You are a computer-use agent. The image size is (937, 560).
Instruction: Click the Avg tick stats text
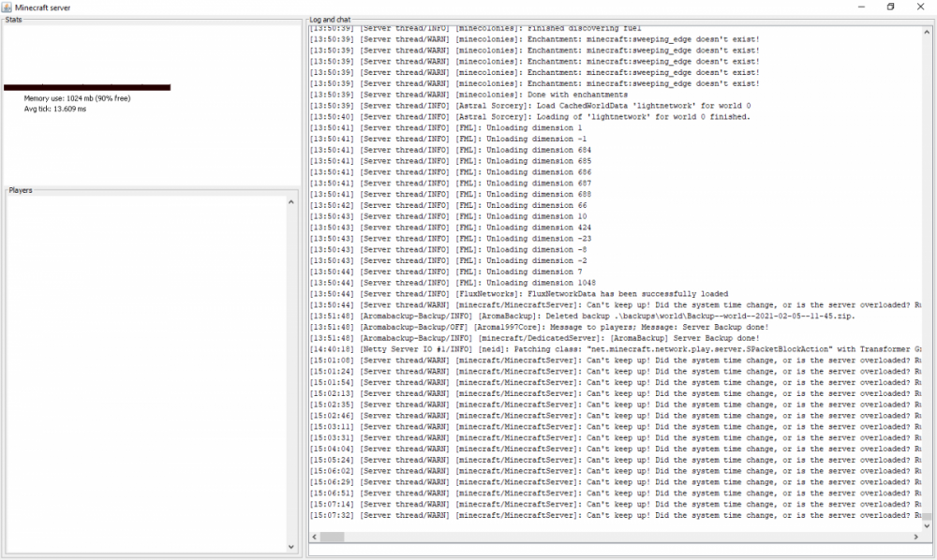pyautogui.click(x=54, y=109)
